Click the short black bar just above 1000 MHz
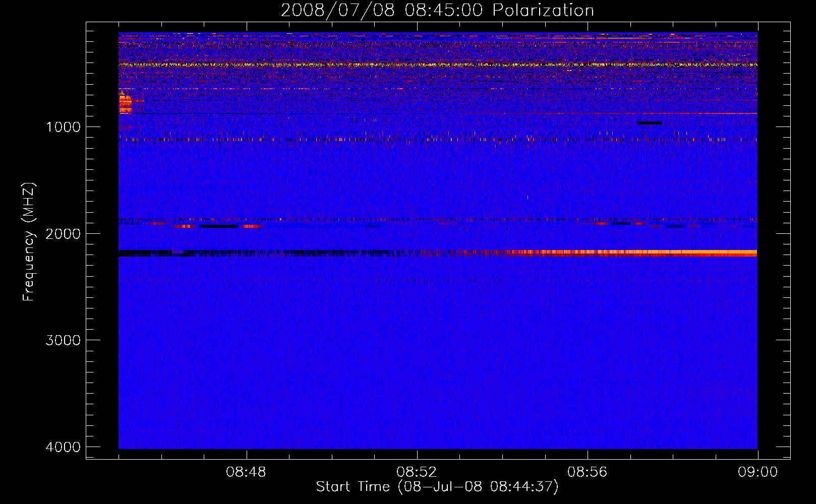This screenshot has width=816, height=504. tap(650, 123)
